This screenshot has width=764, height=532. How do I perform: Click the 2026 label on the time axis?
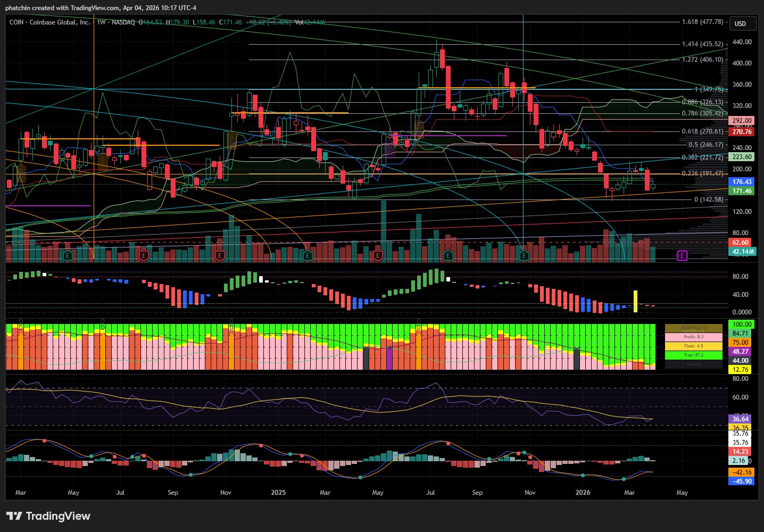point(583,493)
